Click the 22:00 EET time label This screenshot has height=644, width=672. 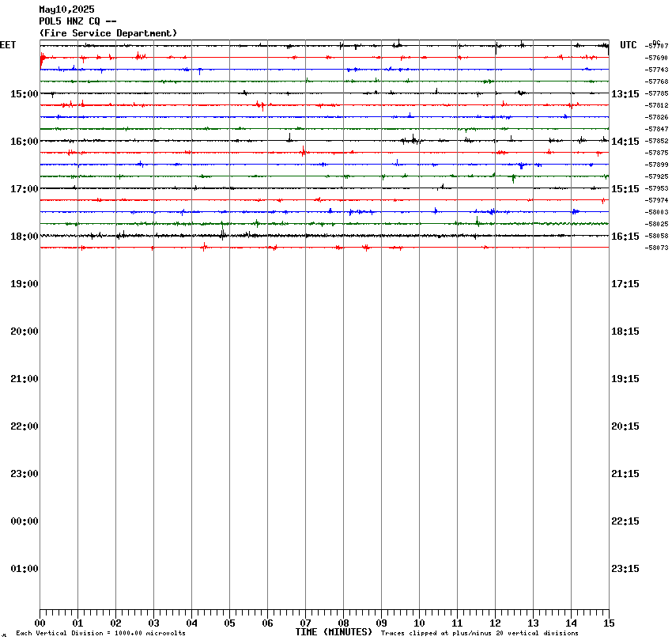coord(25,426)
